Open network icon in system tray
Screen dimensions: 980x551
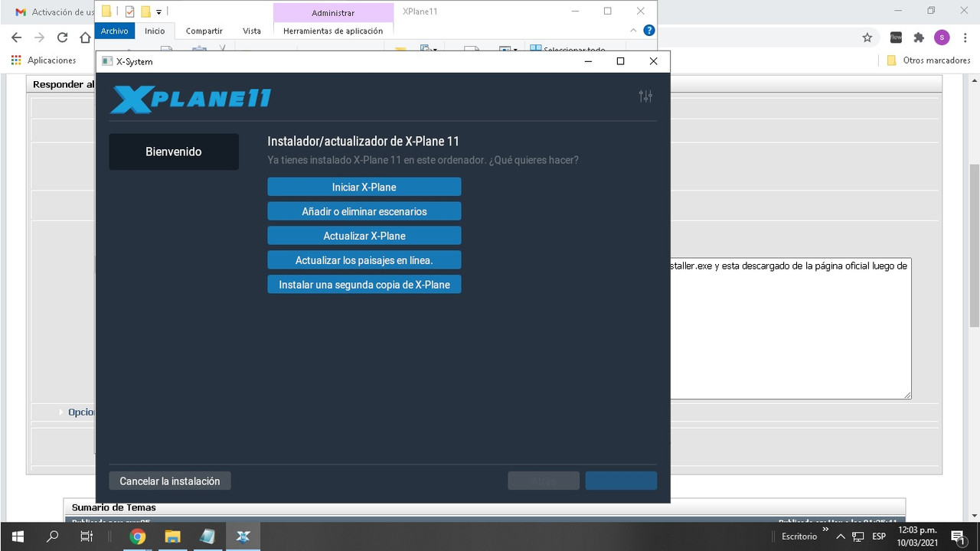pyautogui.click(x=858, y=536)
